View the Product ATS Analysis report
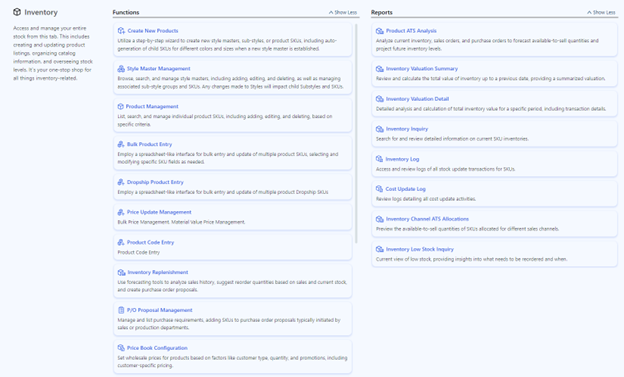624x377 pixels. point(411,31)
